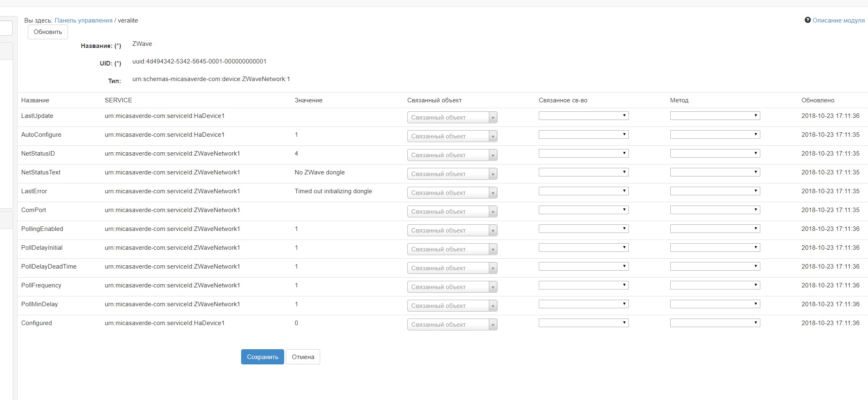Go to Панель управления breadcrumb link
The height and width of the screenshot is (400, 868).
point(84,20)
